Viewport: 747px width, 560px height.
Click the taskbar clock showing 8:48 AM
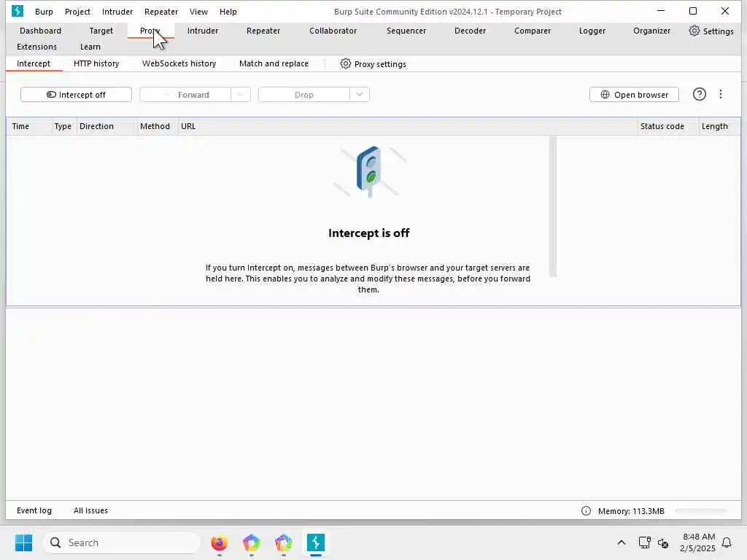coord(697,542)
